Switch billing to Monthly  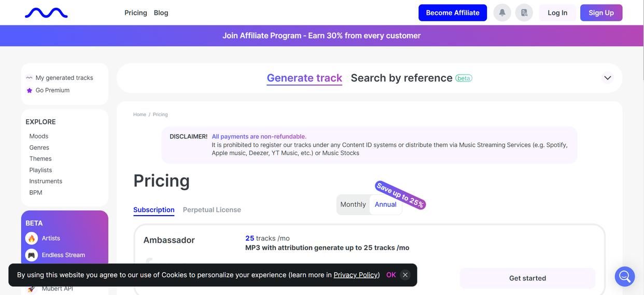point(353,204)
